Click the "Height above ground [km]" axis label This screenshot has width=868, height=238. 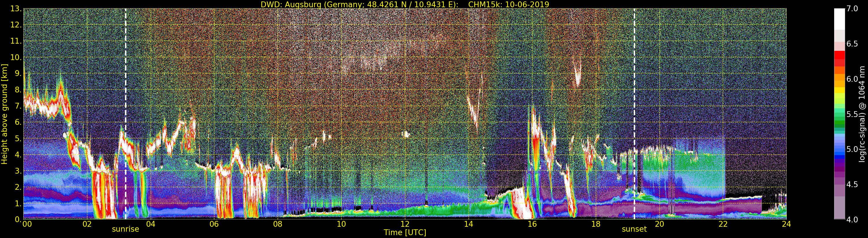click(4, 114)
